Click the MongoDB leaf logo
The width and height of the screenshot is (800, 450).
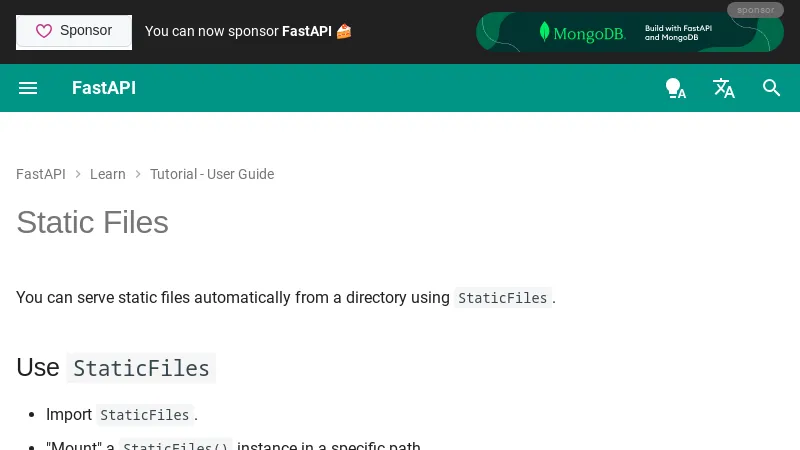[x=544, y=32]
